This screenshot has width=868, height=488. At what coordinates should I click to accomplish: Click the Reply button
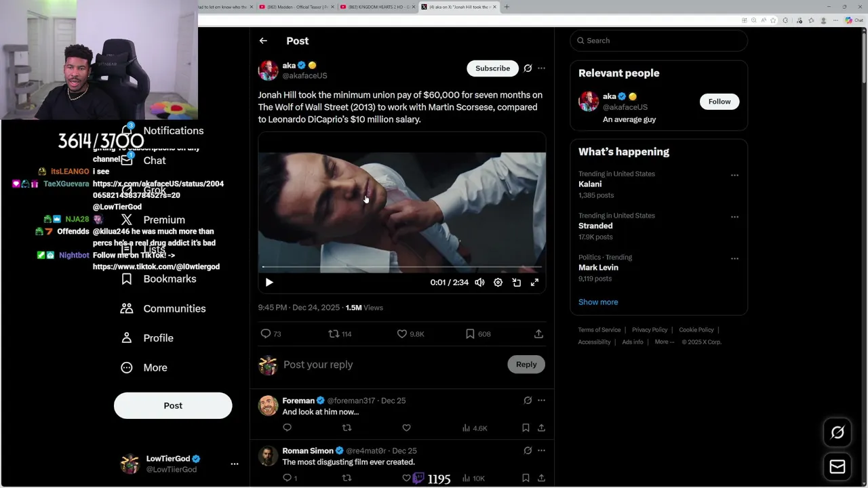526,365
